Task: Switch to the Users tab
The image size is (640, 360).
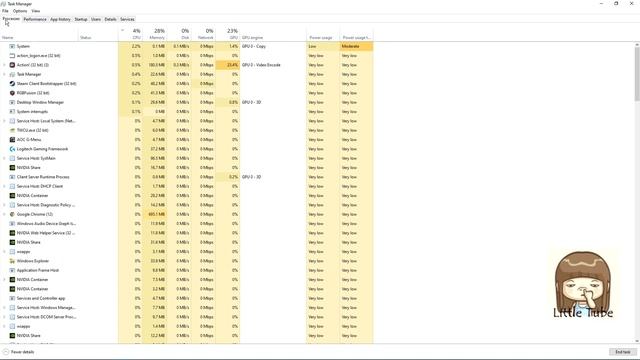Action: (96, 19)
